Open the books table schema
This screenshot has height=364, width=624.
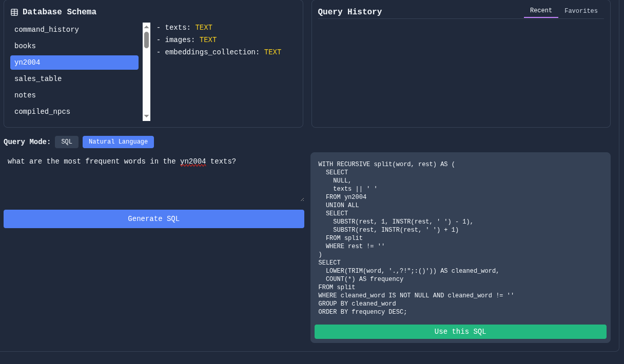pos(74,46)
